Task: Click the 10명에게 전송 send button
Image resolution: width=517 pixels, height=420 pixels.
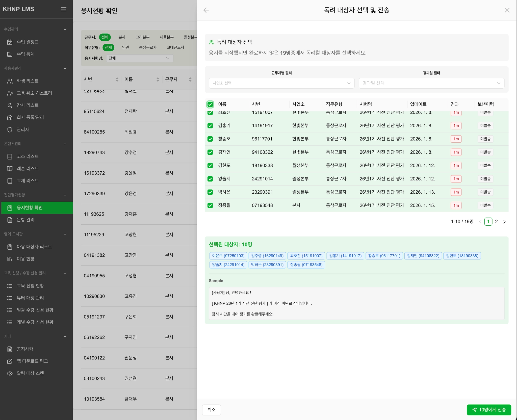Action: point(489,410)
